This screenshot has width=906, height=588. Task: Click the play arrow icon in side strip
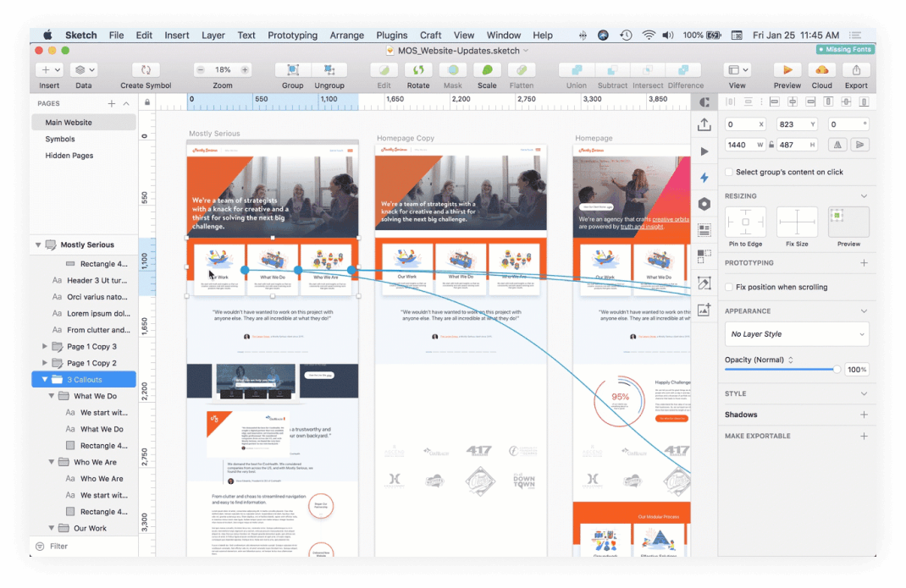pos(704,151)
